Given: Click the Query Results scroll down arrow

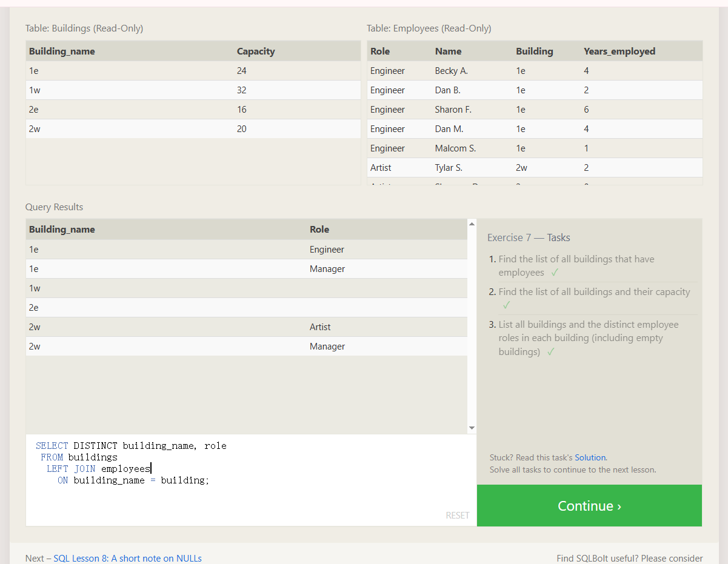Looking at the screenshot, I should (472, 428).
